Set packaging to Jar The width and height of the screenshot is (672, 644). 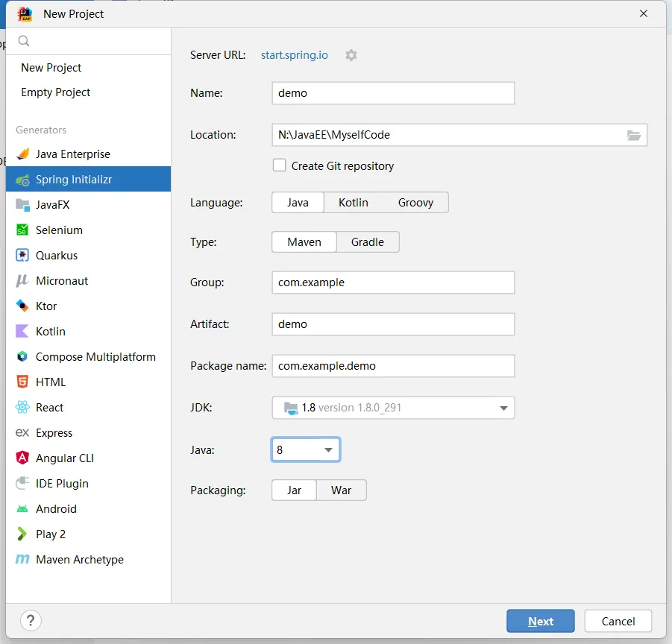pos(294,490)
